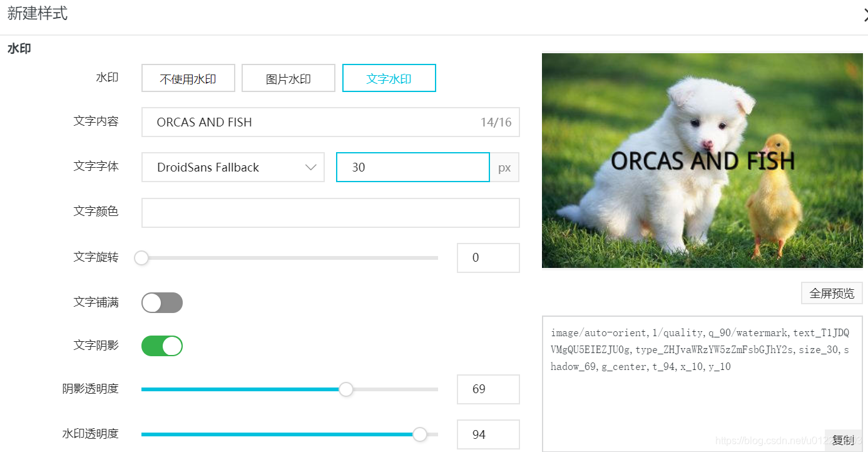Click the 水印 section heading
This screenshot has width=868, height=452.
click(19, 49)
